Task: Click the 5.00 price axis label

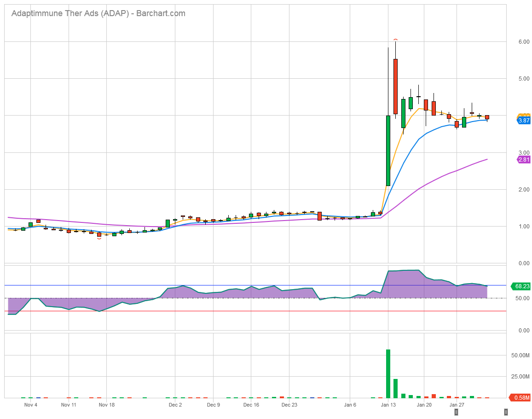Action: tap(524, 79)
